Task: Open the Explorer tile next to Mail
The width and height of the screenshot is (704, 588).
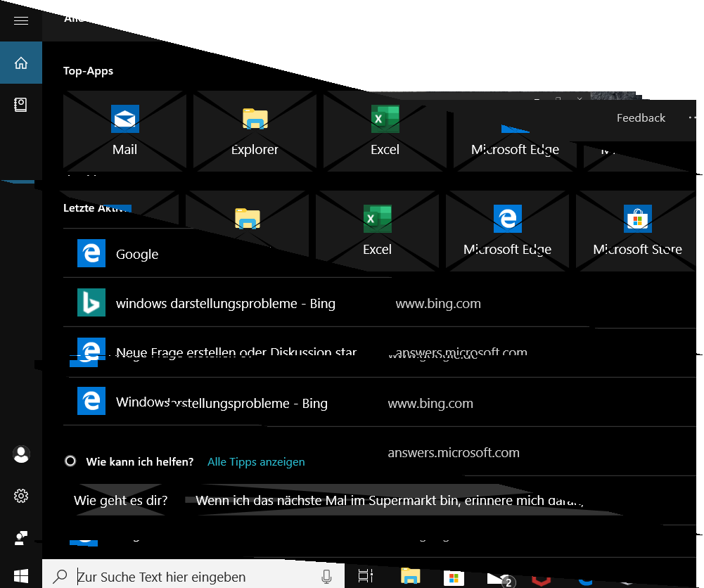Action: [x=255, y=131]
